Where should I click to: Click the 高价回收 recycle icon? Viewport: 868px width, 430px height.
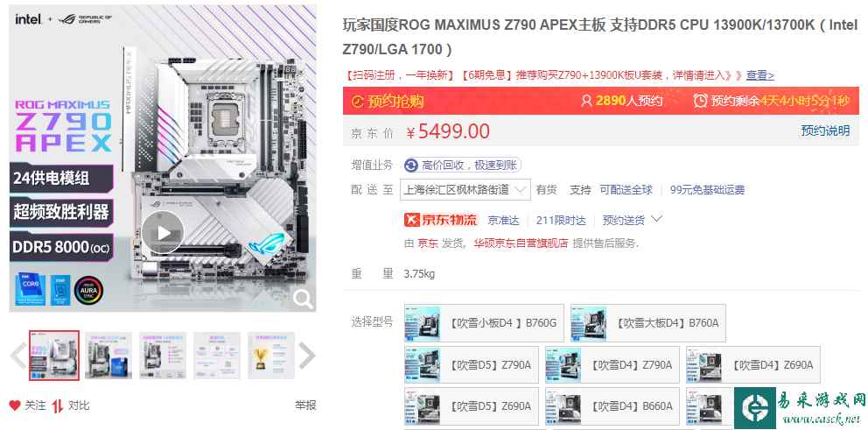[x=410, y=166]
